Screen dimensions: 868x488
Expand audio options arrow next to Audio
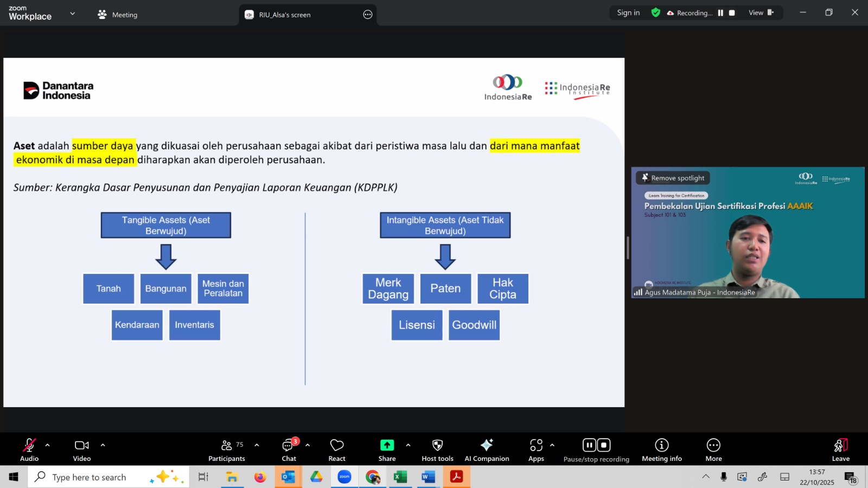48,445
